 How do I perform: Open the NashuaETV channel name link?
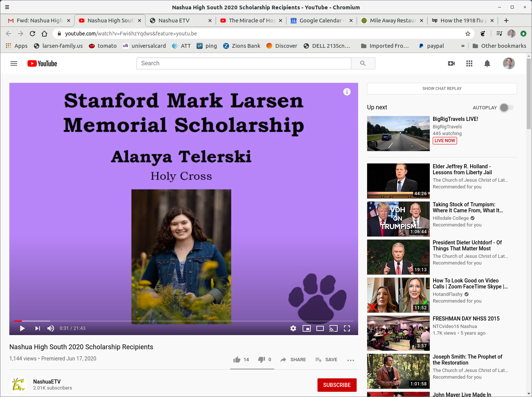pyautogui.click(x=47, y=382)
